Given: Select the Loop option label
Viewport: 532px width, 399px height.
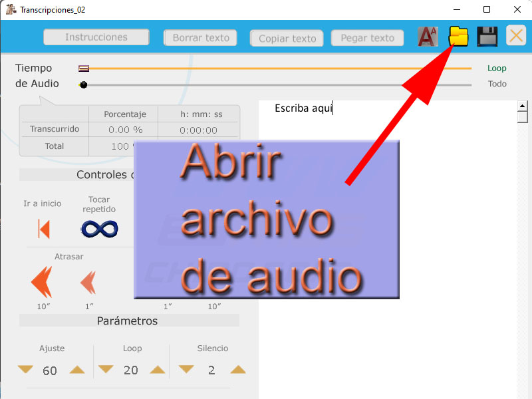Looking at the screenshot, I should pos(497,68).
